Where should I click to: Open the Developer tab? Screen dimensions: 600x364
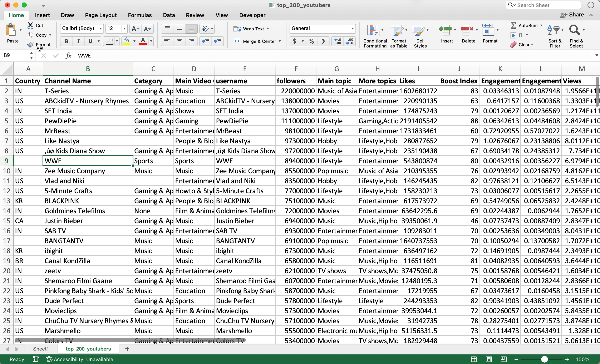[x=252, y=15]
